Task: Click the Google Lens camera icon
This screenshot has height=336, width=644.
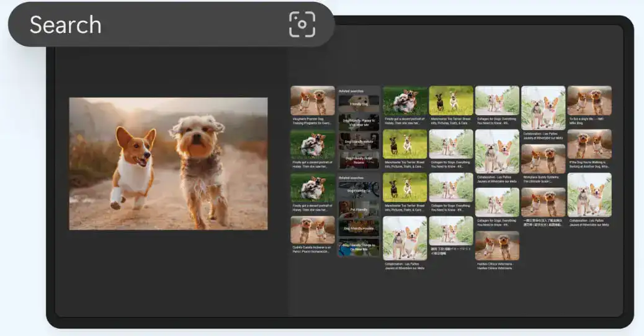Action: coord(302,25)
